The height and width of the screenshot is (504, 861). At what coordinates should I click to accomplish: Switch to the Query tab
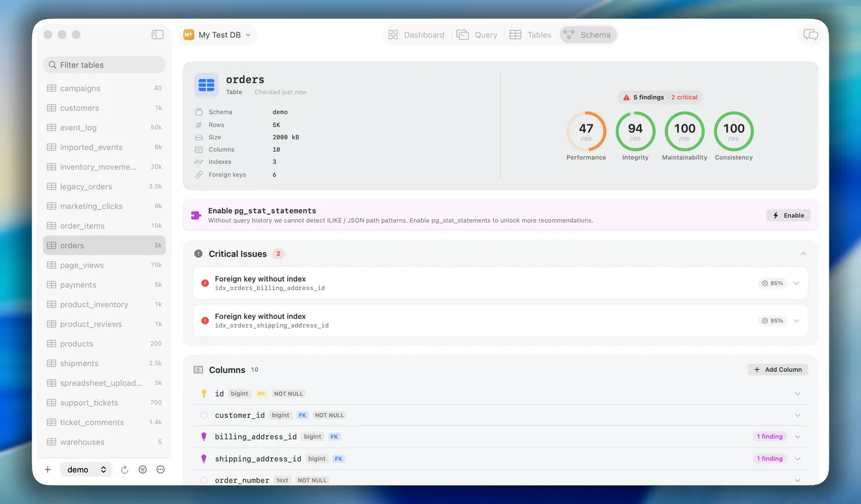point(477,35)
